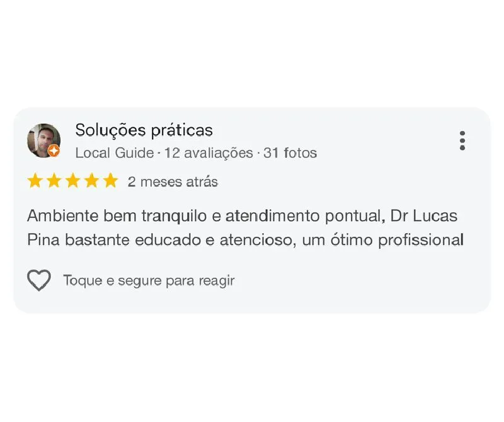The width and height of the screenshot is (504, 422).
Task: Expand the full review text
Action: 246,227
